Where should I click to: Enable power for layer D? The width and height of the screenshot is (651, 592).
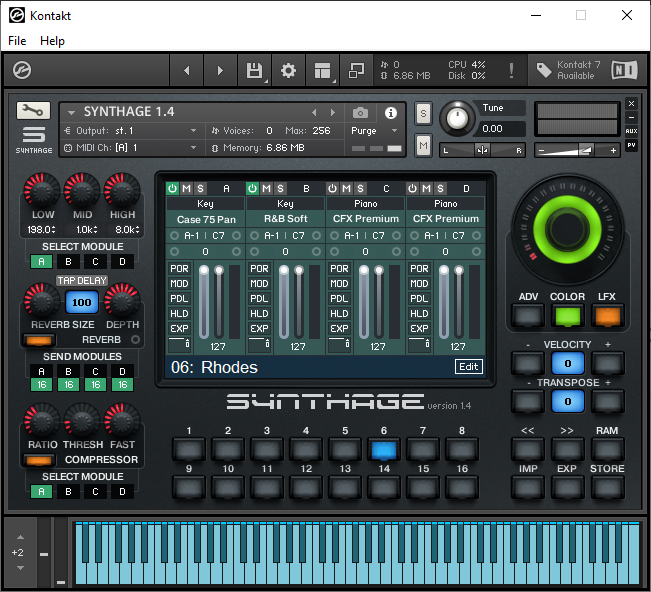(412, 188)
